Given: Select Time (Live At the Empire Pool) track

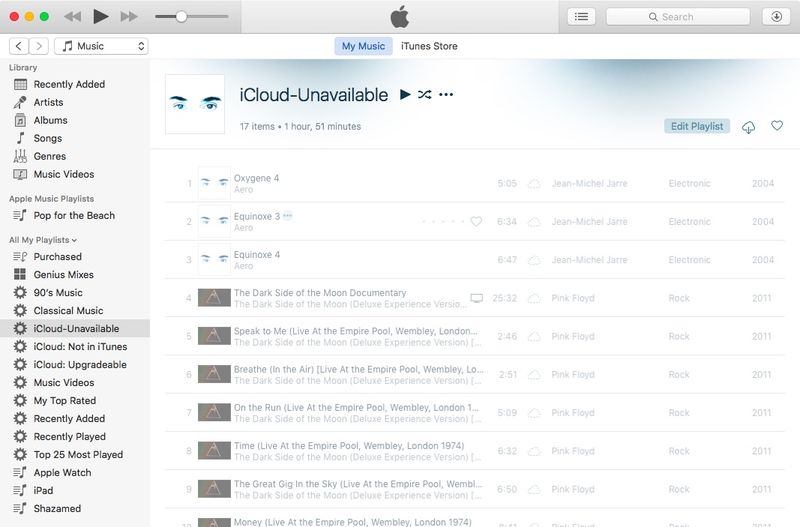Looking at the screenshot, I should [349, 446].
